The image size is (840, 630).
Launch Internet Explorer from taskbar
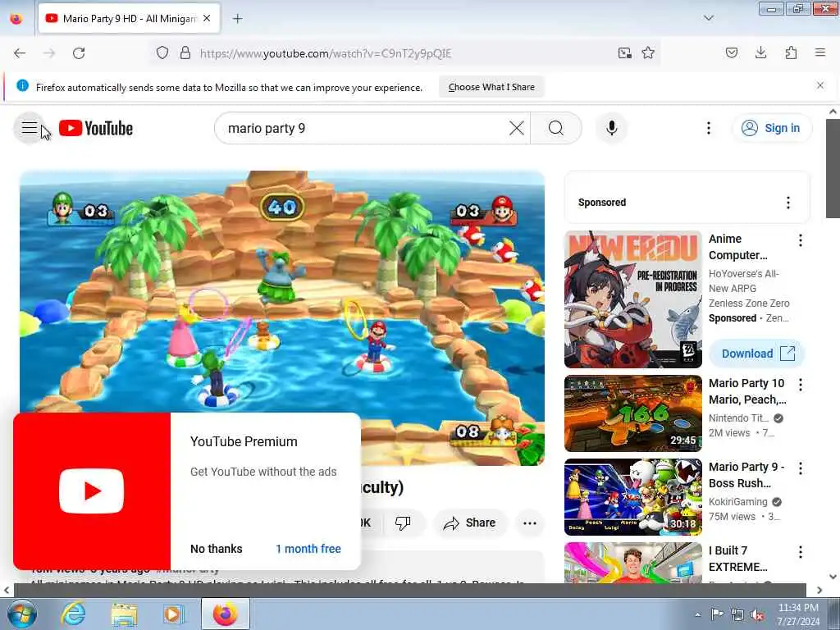(73, 614)
